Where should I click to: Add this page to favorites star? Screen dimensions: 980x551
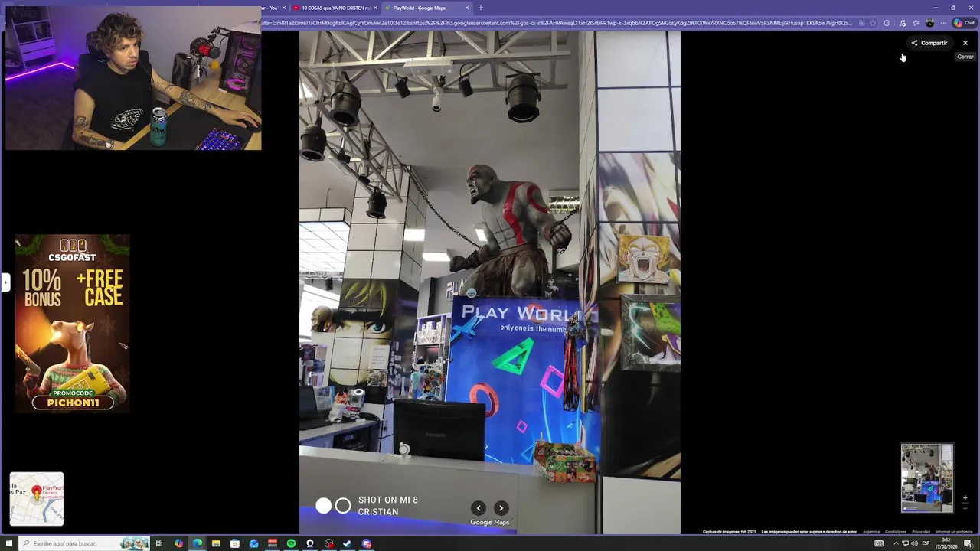click(x=873, y=23)
